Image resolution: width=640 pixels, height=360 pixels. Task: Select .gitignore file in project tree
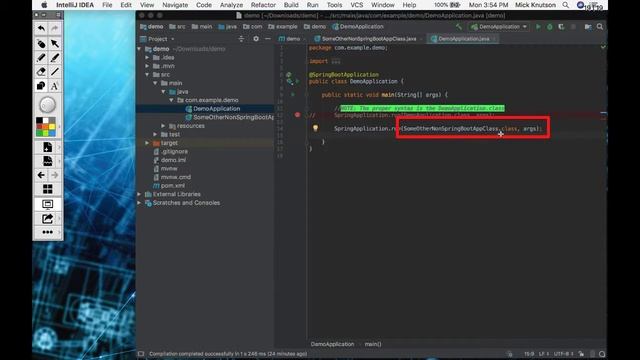tap(174, 151)
